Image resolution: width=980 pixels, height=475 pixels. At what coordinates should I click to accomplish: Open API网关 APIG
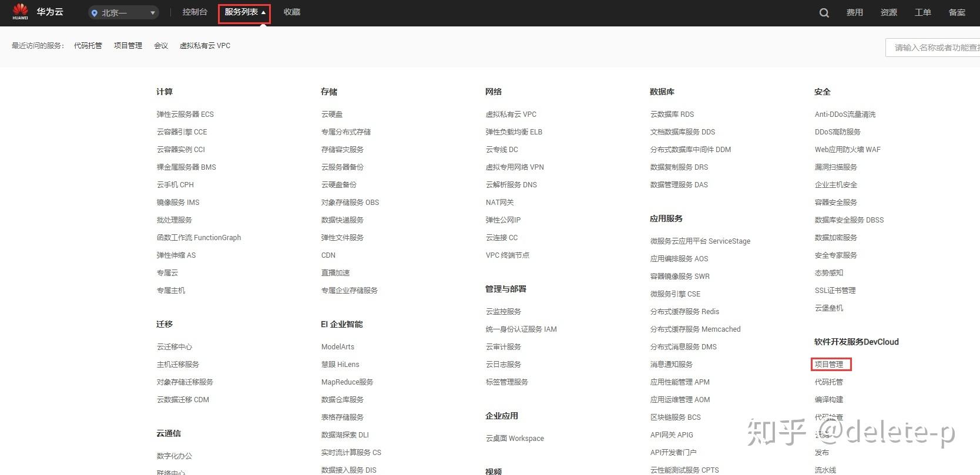pos(672,435)
